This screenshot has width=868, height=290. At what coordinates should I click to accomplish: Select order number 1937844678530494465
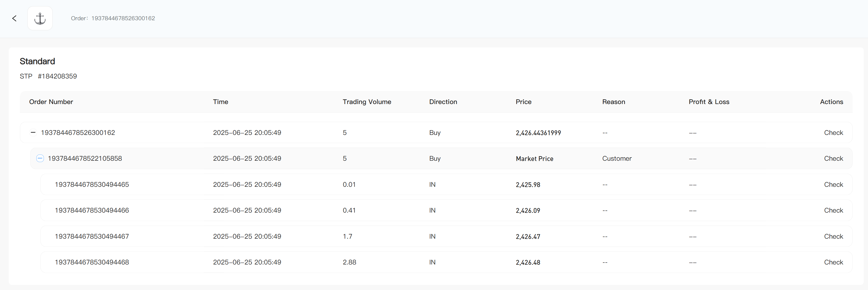click(92, 184)
